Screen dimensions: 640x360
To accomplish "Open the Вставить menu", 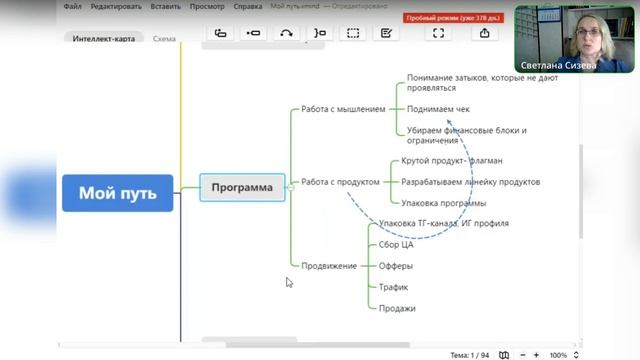I will 165,6.
